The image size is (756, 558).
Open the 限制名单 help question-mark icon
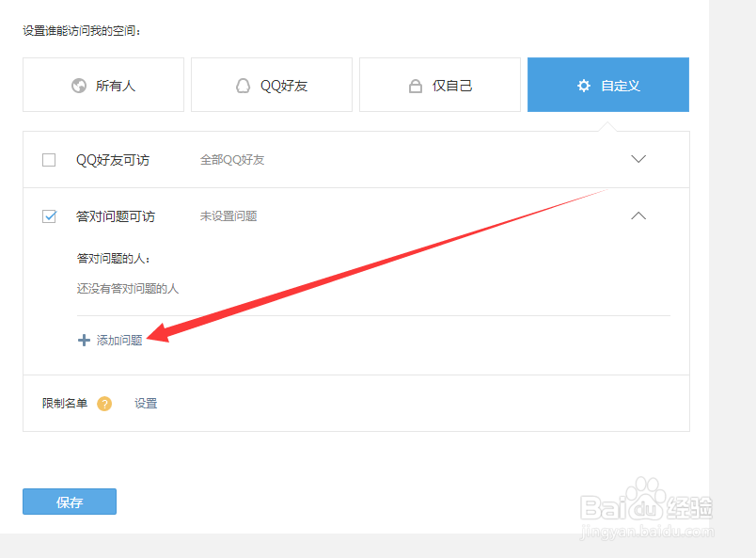click(x=104, y=404)
